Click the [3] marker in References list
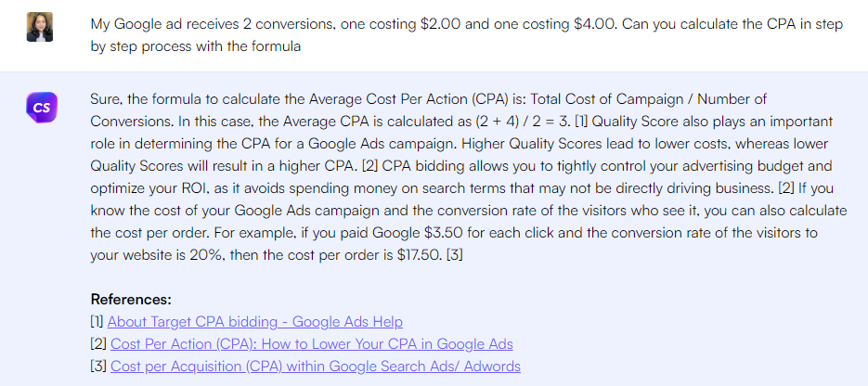The height and width of the screenshot is (386, 868). (x=98, y=367)
